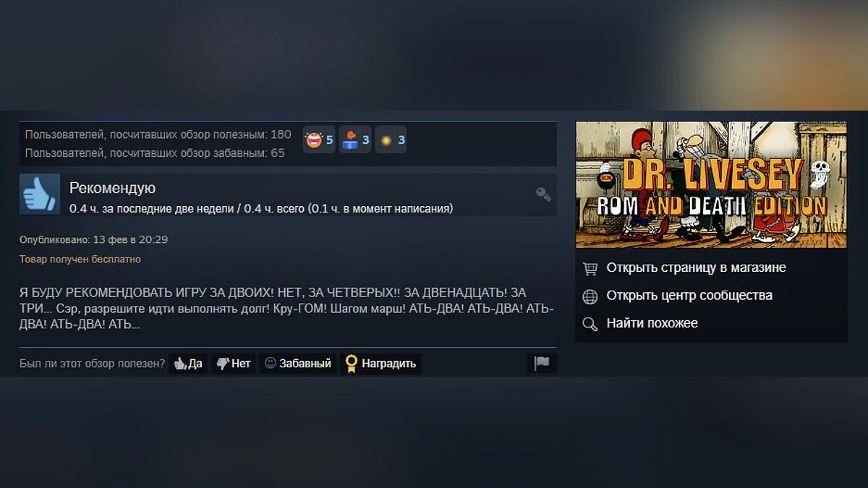Click the publish date 'Опубликовано: 13 фев в 20:29'
Image resolution: width=868 pixels, height=488 pixels.
click(x=93, y=239)
